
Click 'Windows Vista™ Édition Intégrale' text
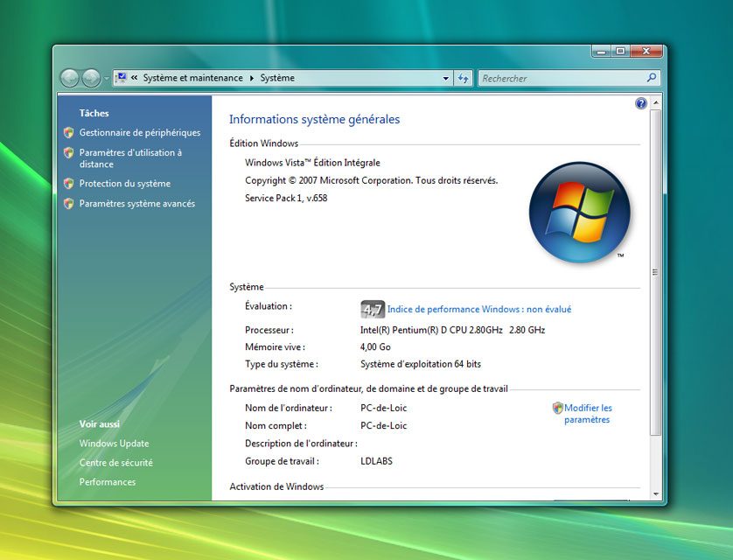[x=312, y=163]
